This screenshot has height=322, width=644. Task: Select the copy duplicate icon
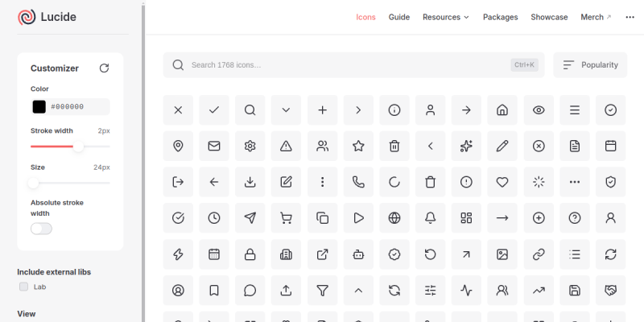(x=323, y=217)
